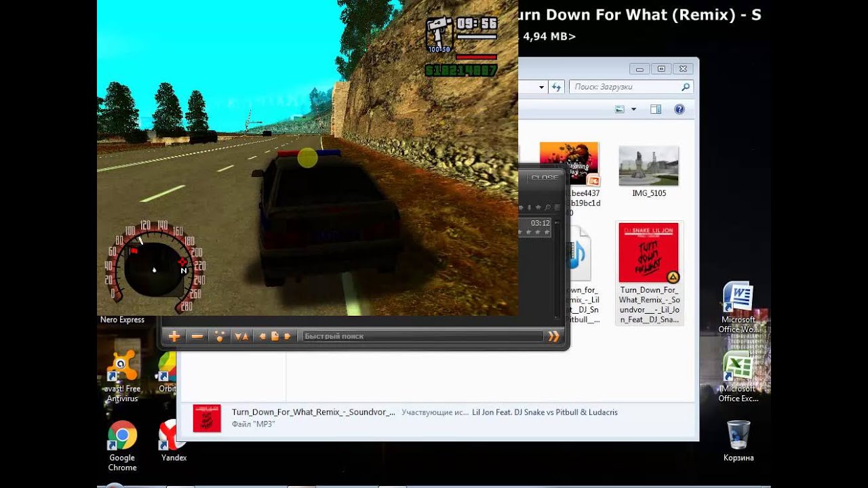Click Turn_Down_For_What_Remix name in details pane

313,412
